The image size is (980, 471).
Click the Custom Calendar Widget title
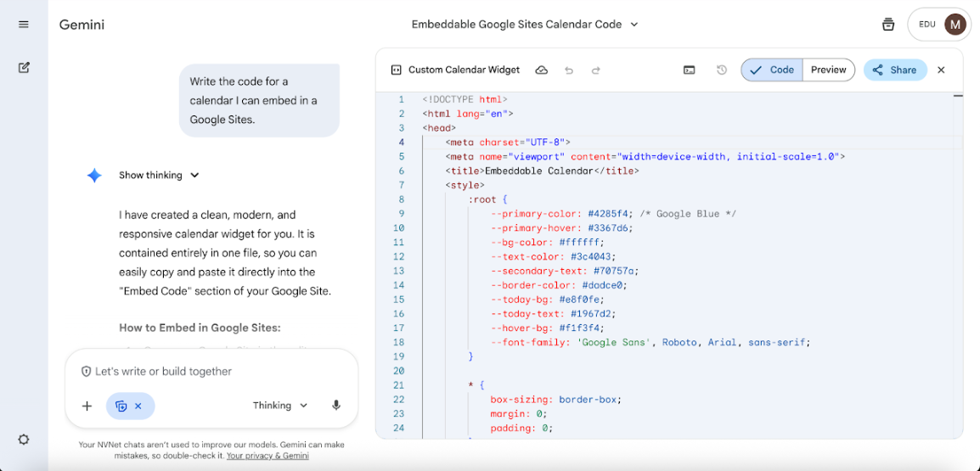(x=464, y=70)
